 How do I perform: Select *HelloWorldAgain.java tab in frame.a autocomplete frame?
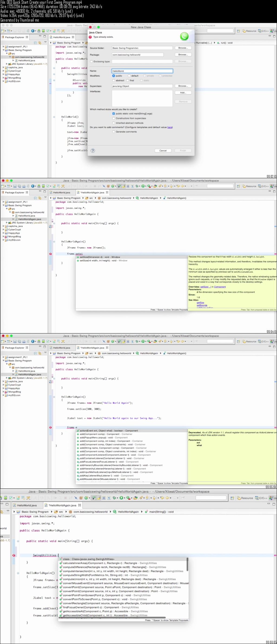(92, 348)
